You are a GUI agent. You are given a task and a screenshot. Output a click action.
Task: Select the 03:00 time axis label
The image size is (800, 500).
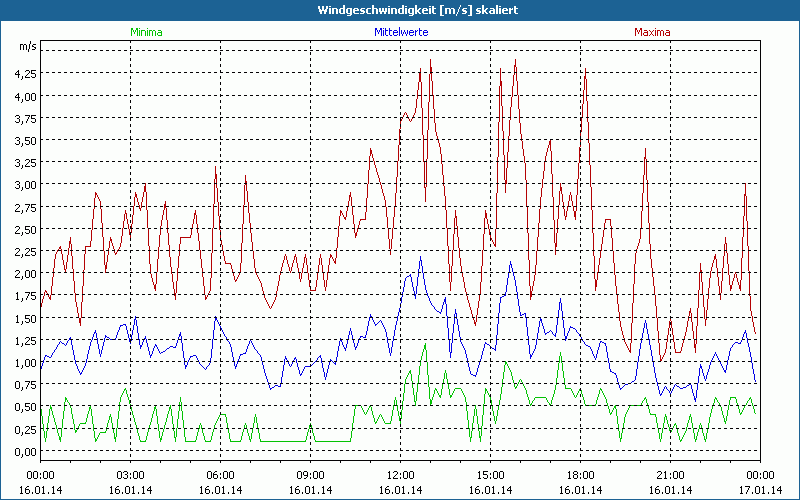130,474
